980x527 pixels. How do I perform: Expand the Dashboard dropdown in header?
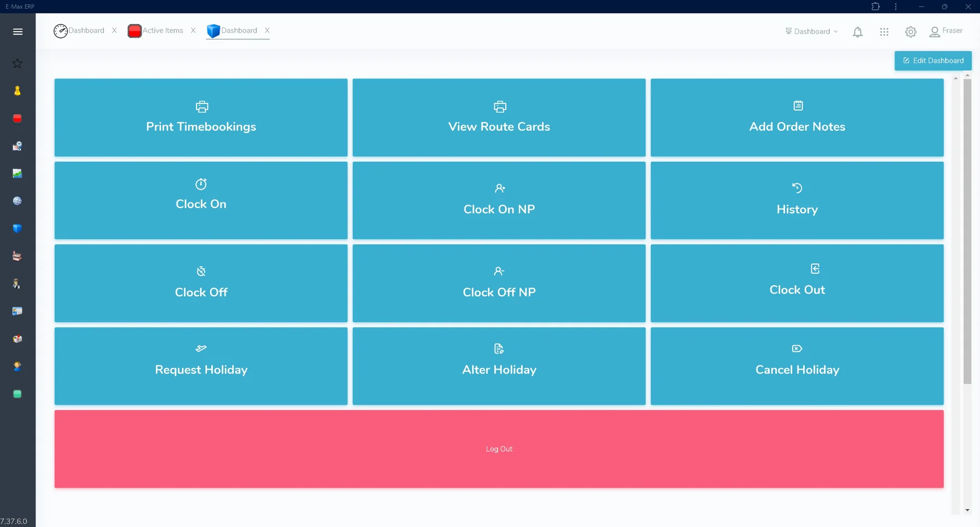click(811, 32)
